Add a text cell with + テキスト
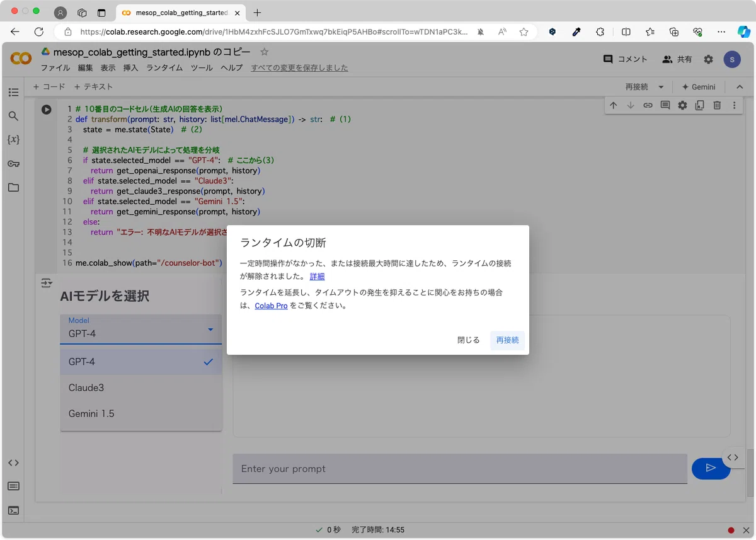Viewport: 756px width, 540px height. pyautogui.click(x=93, y=87)
